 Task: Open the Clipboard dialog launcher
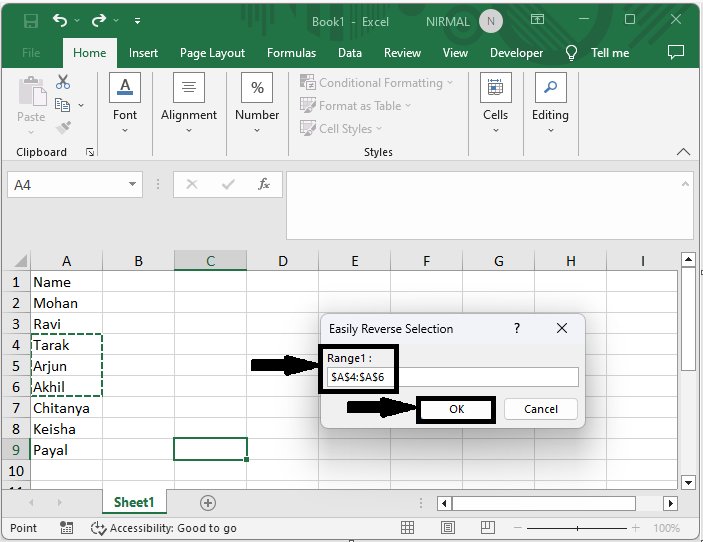[x=90, y=152]
